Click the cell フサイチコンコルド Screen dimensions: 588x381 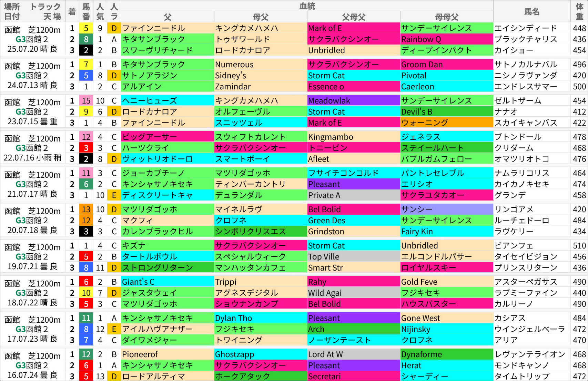coord(354,173)
